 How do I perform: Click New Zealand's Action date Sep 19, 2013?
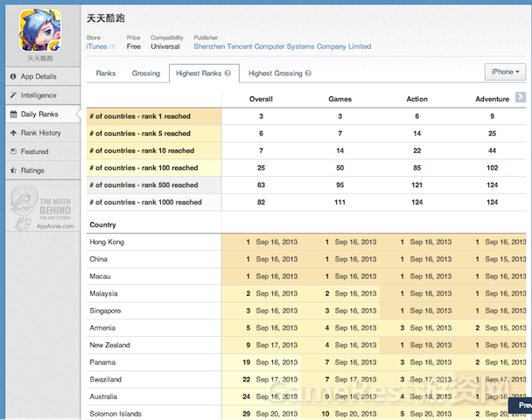coord(430,345)
